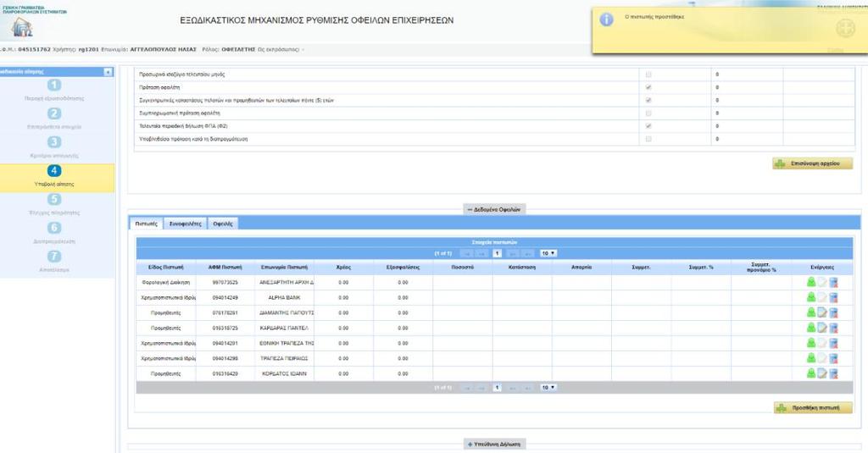868x453 pixels.
Task: Select step 2 in the sidebar
Action: [x=54, y=114]
